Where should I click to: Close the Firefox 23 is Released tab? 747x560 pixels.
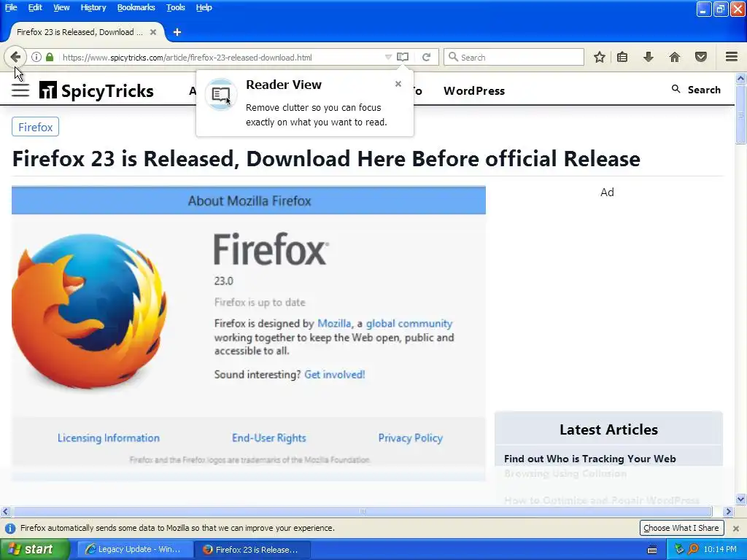point(153,32)
